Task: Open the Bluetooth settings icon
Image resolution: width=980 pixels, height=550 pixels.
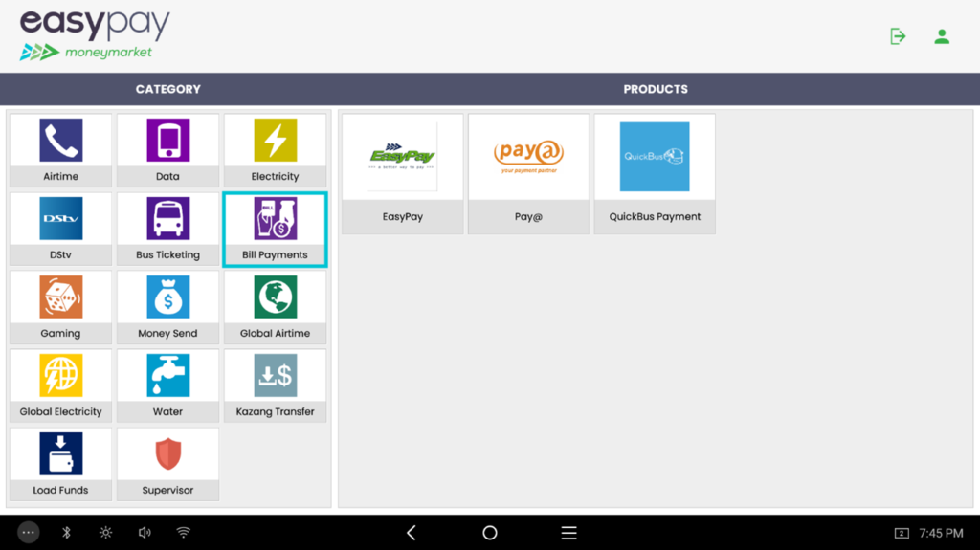Action: 66,533
